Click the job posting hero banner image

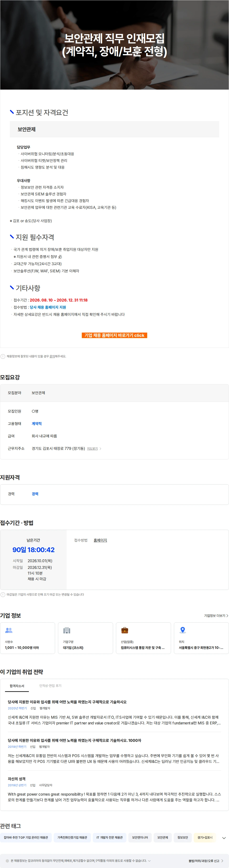pos(114,45)
